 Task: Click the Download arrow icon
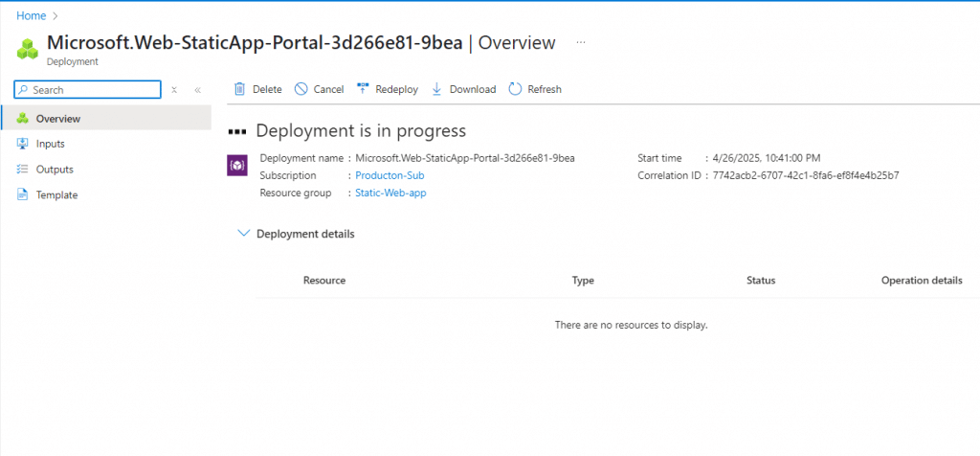point(436,89)
